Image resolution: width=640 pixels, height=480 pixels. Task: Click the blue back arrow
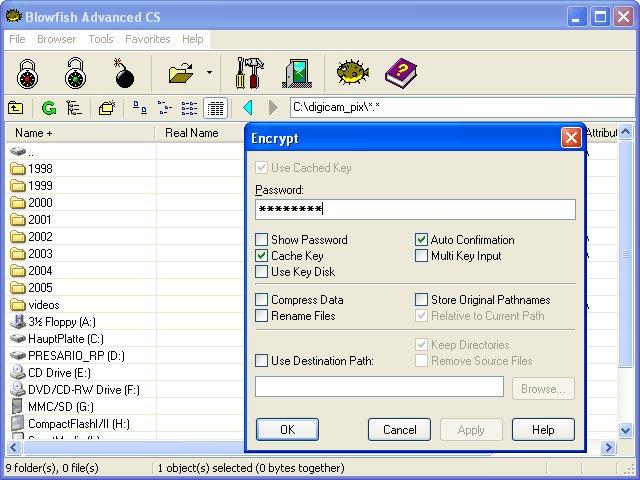click(x=248, y=108)
